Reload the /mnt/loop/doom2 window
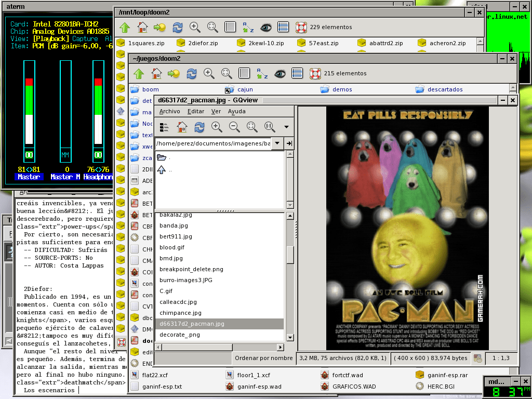The image size is (532, 399). (x=178, y=27)
